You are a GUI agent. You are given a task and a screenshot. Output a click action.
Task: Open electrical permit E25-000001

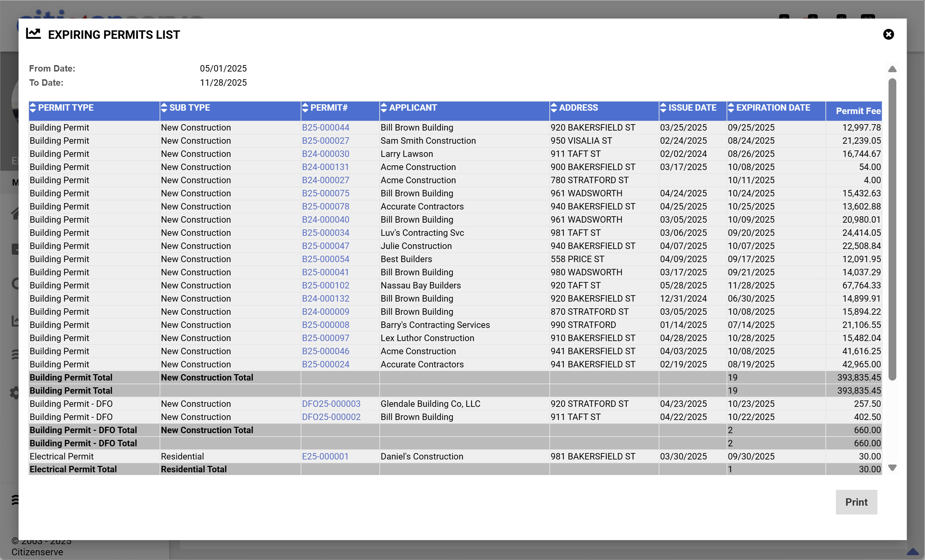tap(325, 456)
